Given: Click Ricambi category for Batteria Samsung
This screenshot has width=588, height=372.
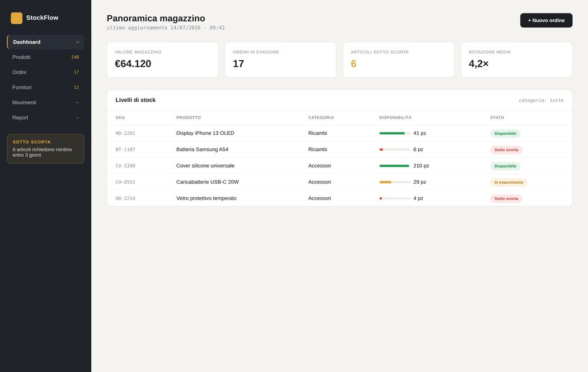Looking at the screenshot, I should tap(318, 150).
